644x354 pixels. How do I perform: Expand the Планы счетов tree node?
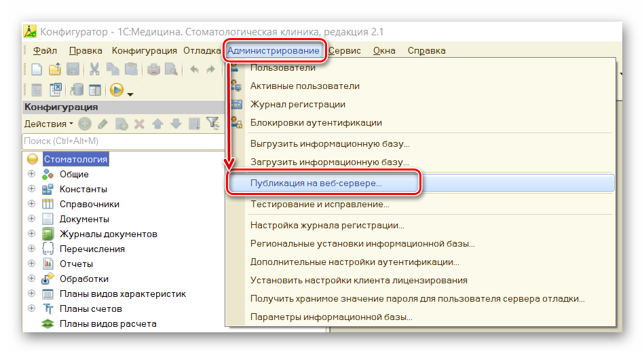[x=32, y=308]
